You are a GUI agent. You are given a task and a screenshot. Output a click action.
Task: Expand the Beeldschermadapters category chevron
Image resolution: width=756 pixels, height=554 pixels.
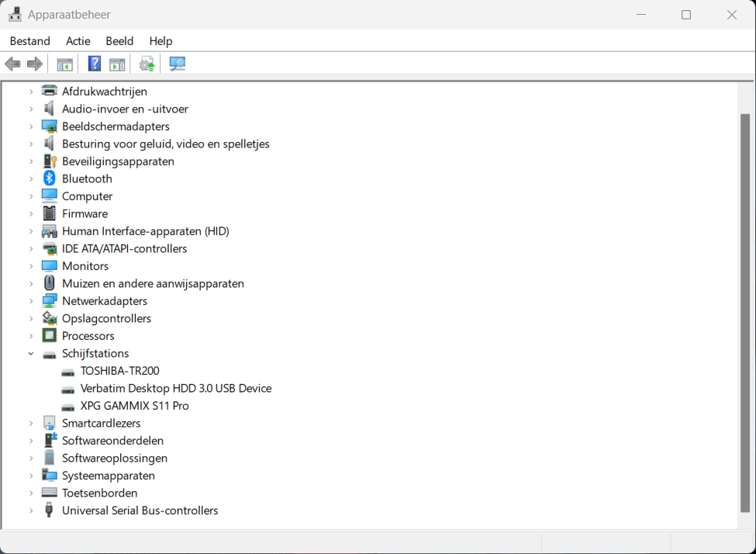[x=31, y=126]
